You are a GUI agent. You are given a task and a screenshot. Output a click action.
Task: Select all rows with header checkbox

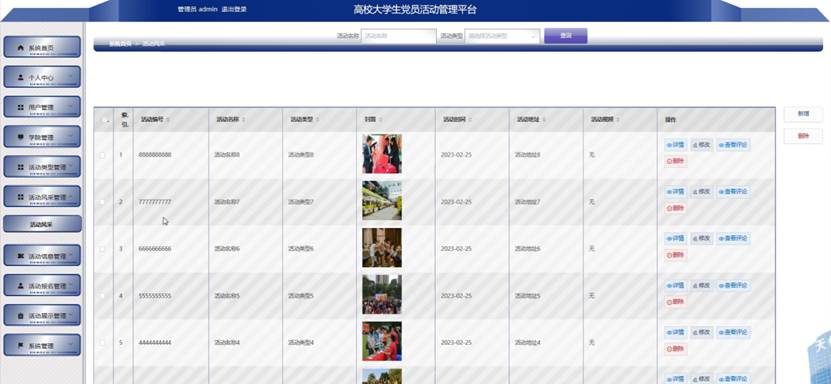103,120
